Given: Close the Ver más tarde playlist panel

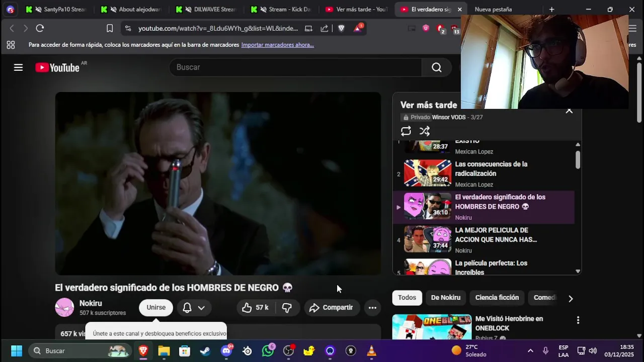Looking at the screenshot, I should click(x=569, y=110).
